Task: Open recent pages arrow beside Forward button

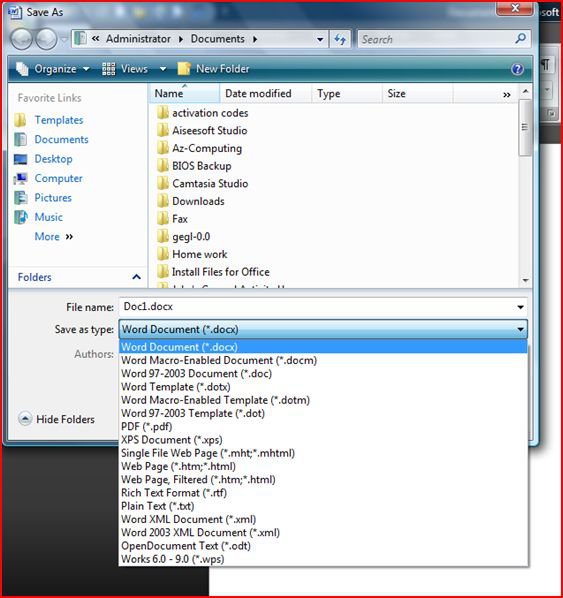Action: tap(64, 39)
